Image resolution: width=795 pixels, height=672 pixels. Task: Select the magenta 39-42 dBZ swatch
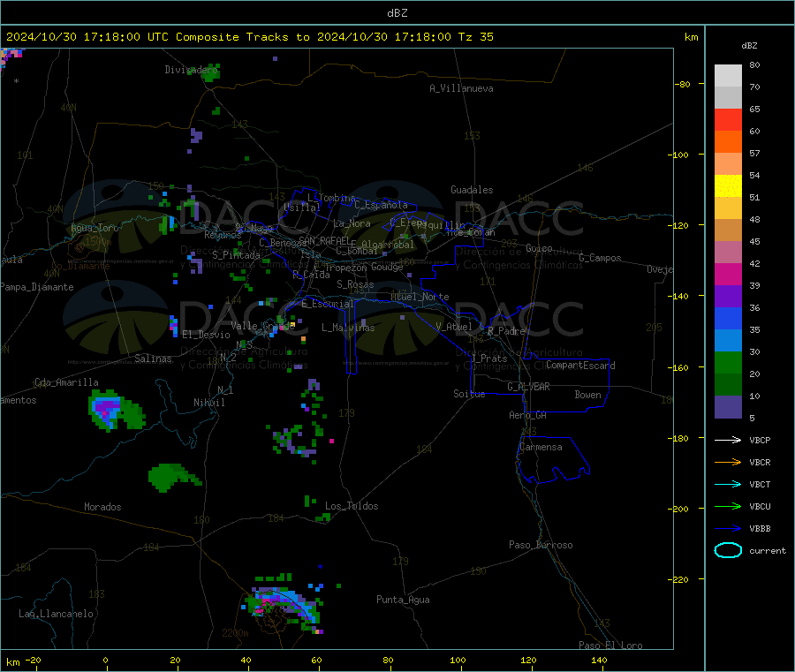click(728, 274)
